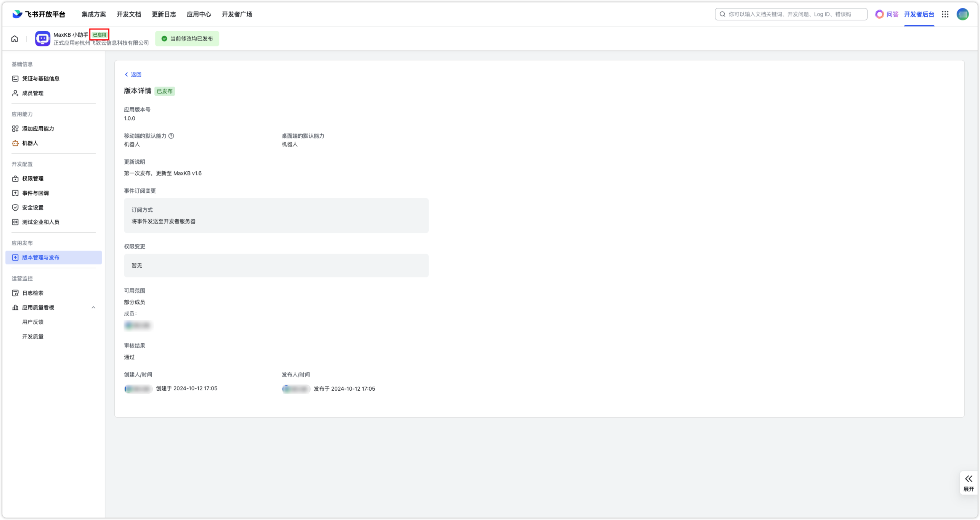
Task: Click the 用户反馈 sub-item
Action: click(33, 322)
